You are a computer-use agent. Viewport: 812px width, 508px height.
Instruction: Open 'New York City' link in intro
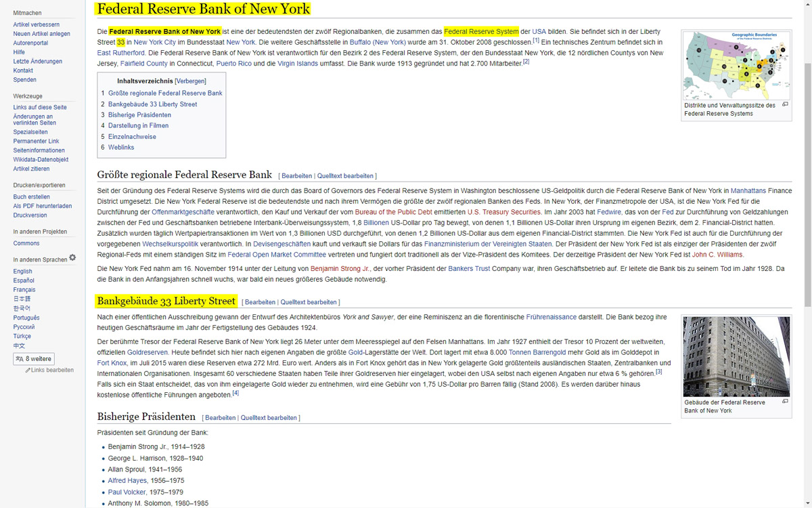coord(155,42)
